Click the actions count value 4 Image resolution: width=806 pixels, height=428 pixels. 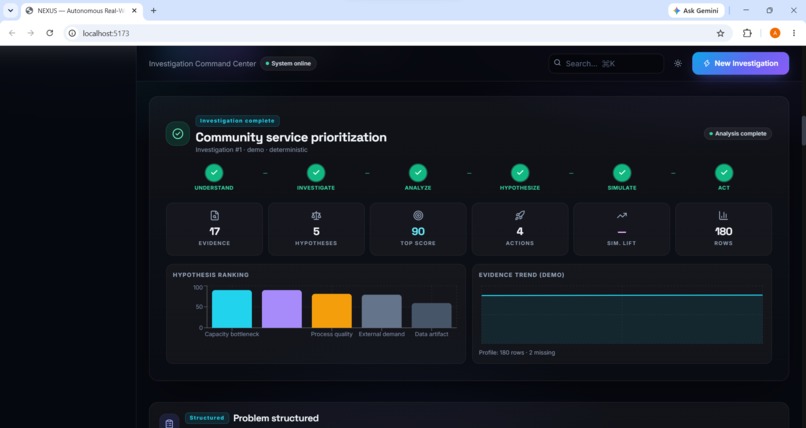pyautogui.click(x=520, y=231)
